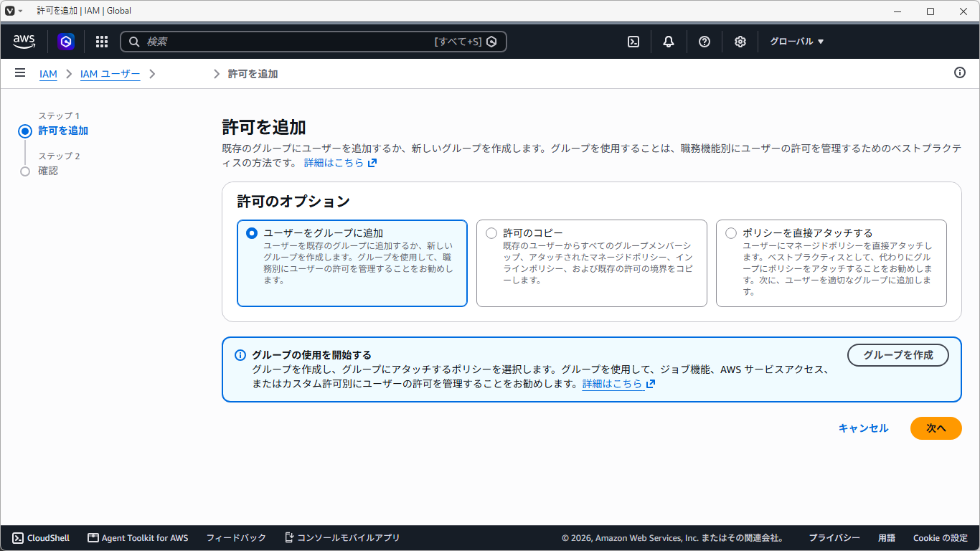This screenshot has height=551, width=980.
Task: Click the グループの使用を開始する banner title
Action: [311, 355]
